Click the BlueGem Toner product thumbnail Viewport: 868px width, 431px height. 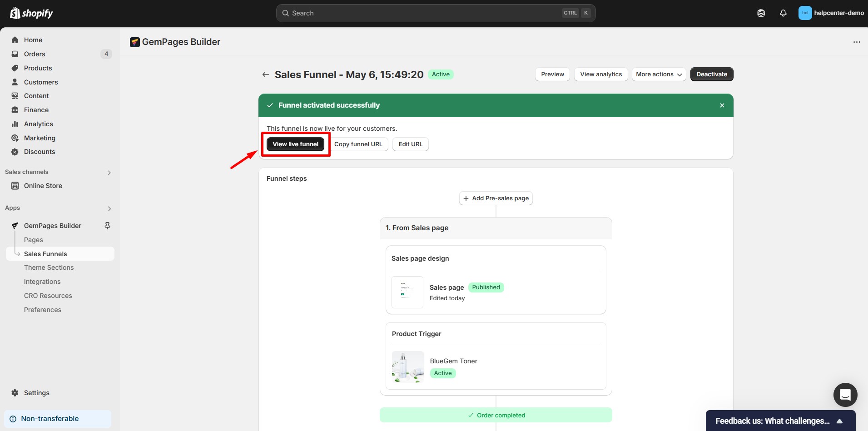tap(407, 367)
